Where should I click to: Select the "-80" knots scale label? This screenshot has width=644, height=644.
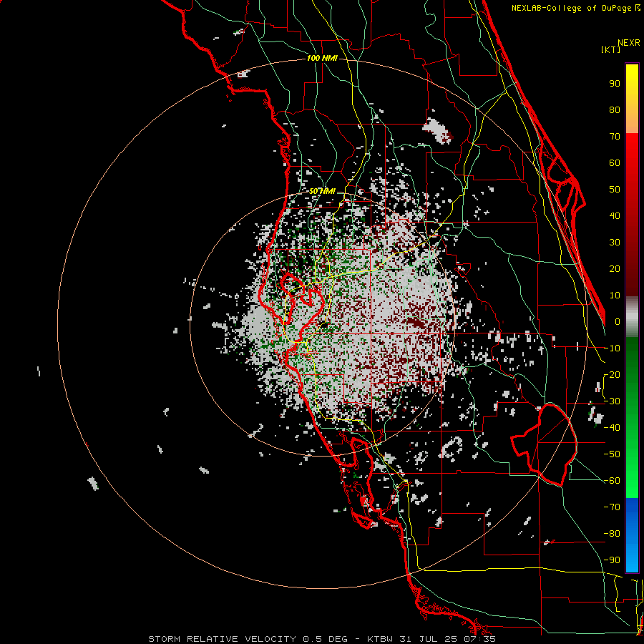612,534
